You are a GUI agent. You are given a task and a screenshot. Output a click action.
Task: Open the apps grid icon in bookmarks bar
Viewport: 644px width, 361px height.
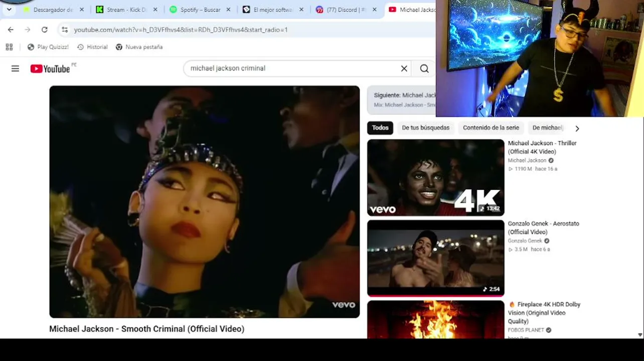coord(9,47)
